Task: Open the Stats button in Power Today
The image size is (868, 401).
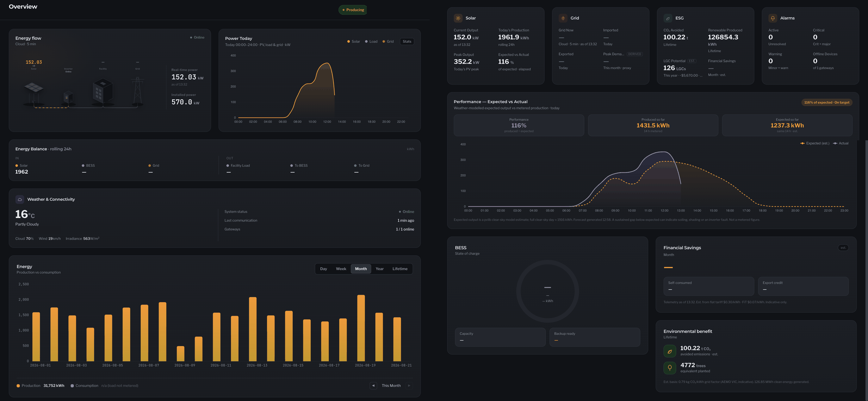Action: [407, 42]
